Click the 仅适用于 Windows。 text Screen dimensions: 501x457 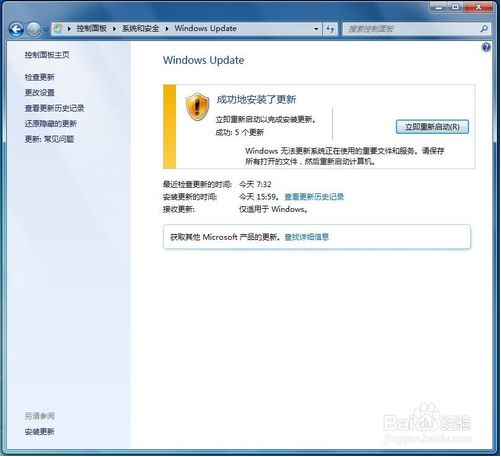[x=273, y=209]
